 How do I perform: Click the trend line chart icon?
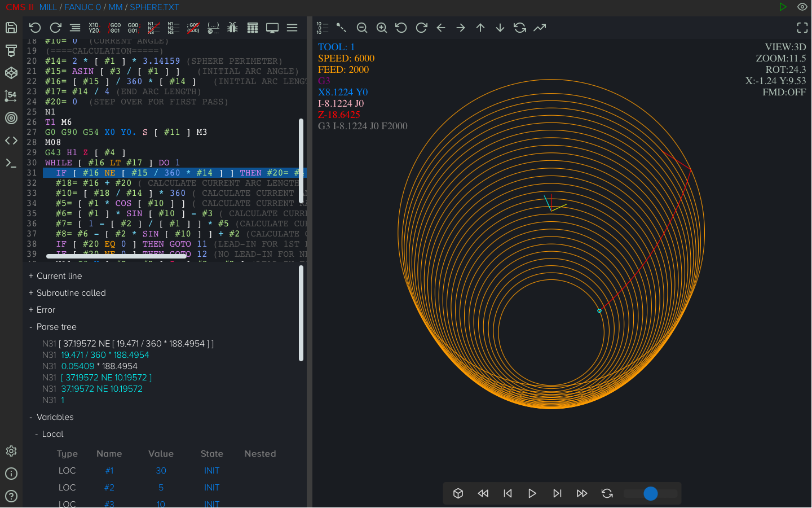click(540, 28)
